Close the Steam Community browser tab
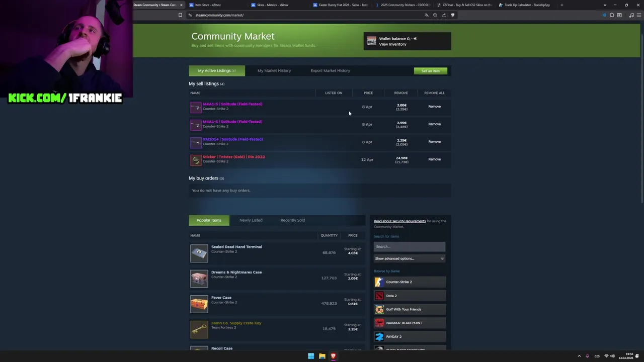644x362 pixels. point(181,5)
